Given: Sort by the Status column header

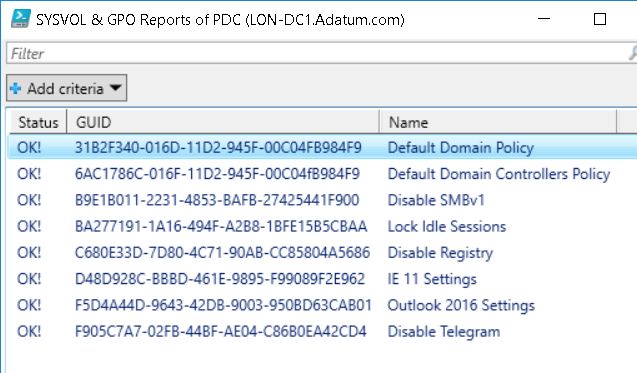Looking at the screenshot, I should [38, 122].
